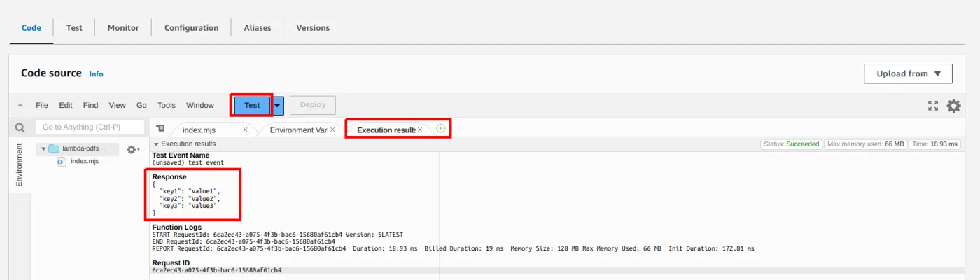Screen dimensions: 980x280
Task: Open the Versions tab
Action: (x=313, y=28)
